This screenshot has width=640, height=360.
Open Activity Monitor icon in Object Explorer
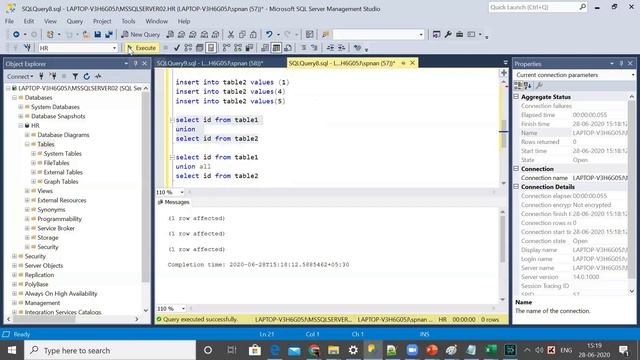(x=98, y=76)
